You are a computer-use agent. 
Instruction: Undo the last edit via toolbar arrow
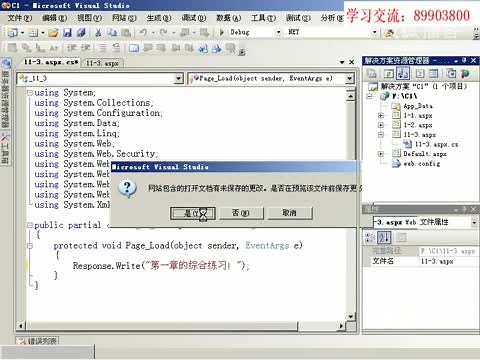click(143, 32)
